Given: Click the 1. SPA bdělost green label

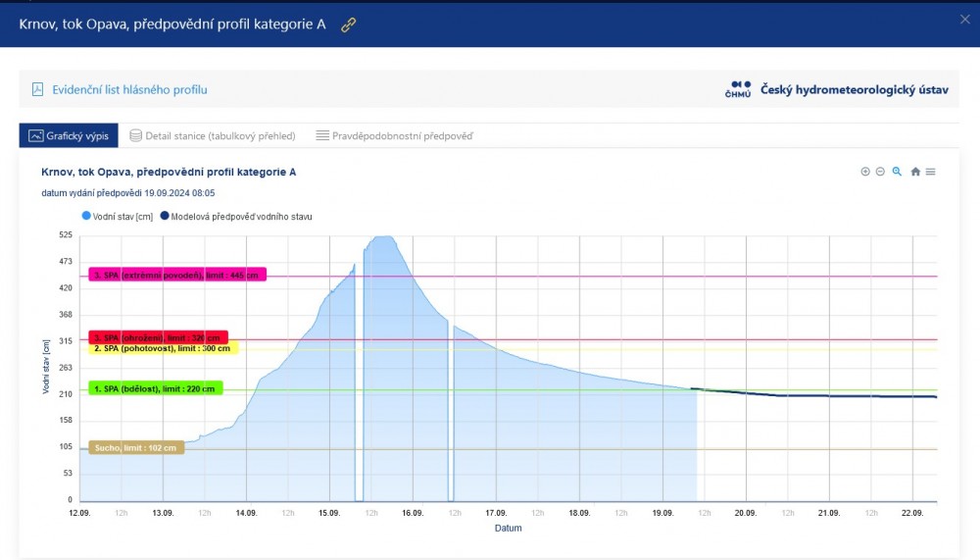Looking at the screenshot, I should [x=156, y=388].
